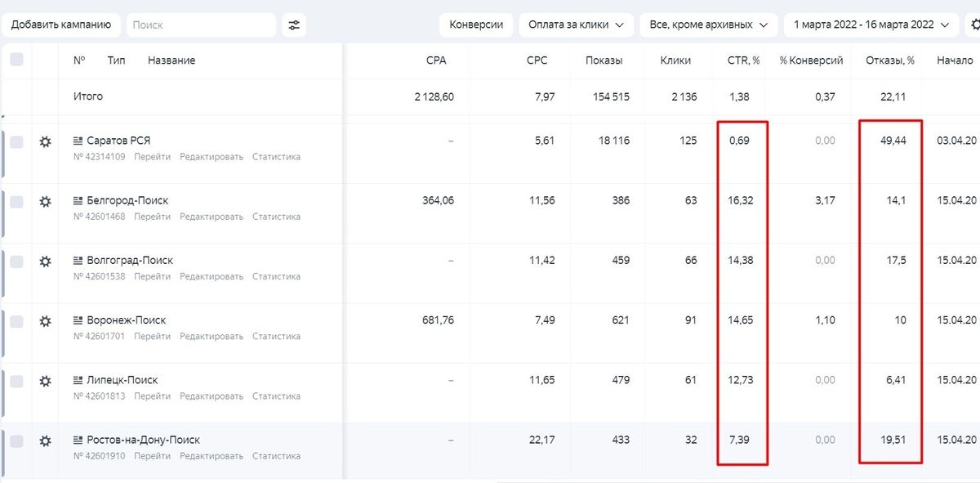980x483 pixels.
Task: Open the 1 марта 2022 - 16 марта 2022 date picker
Action: click(871, 25)
